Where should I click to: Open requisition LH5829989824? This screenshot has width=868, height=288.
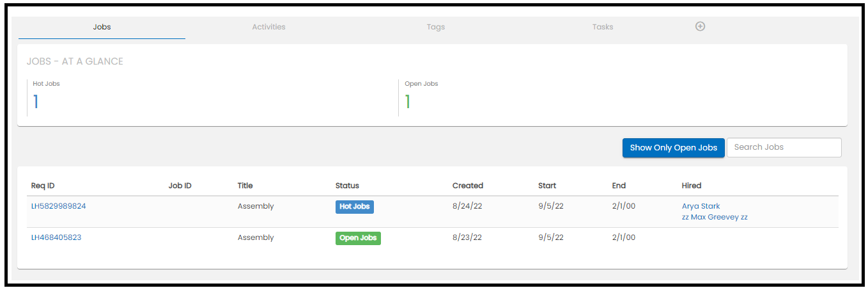point(58,206)
